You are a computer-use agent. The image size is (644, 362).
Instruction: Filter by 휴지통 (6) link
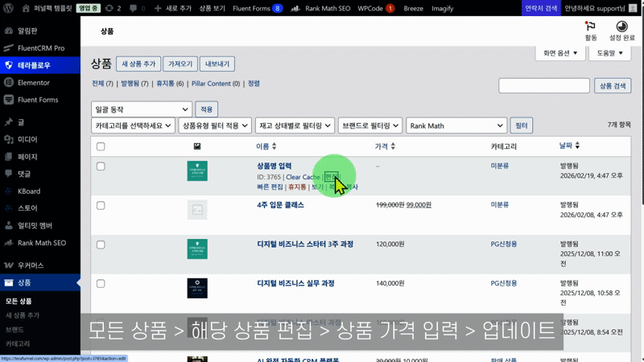click(x=170, y=84)
